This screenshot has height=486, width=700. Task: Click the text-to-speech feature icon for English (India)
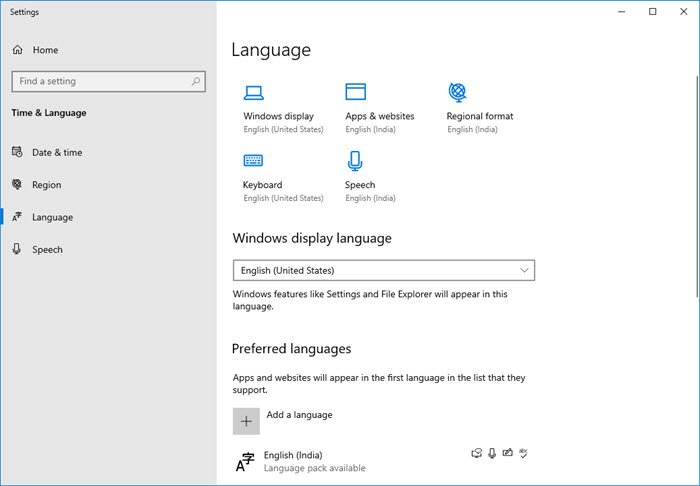(x=476, y=453)
